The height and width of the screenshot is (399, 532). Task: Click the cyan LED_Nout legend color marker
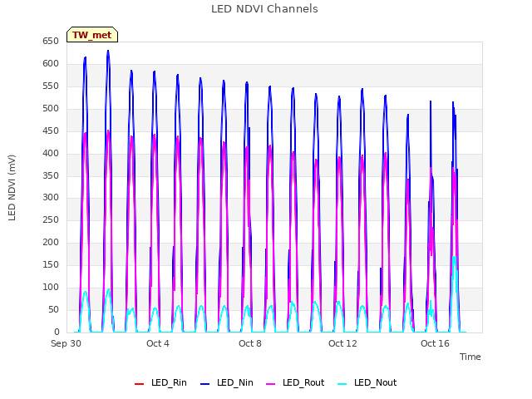pyautogui.click(x=342, y=384)
